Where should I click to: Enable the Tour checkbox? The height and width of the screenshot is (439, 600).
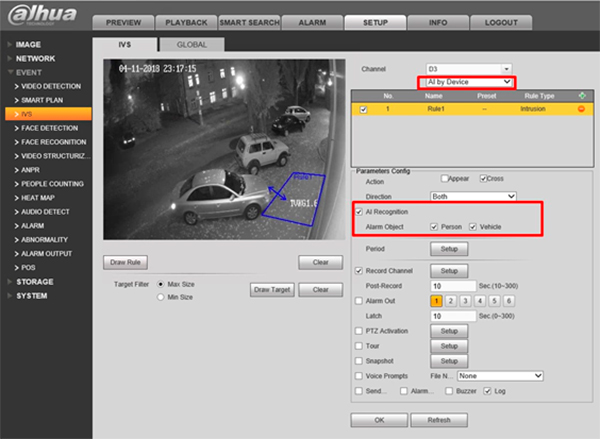click(x=359, y=346)
